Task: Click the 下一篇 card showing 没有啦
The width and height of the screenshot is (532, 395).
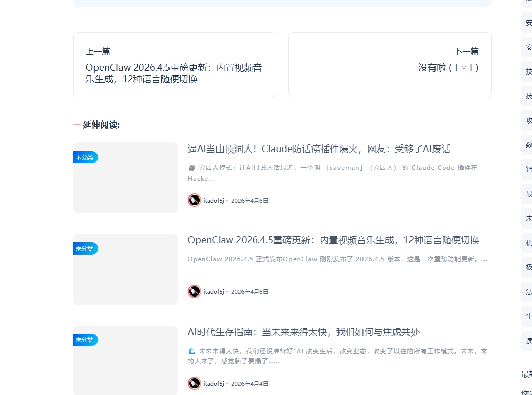Action: pos(390,64)
